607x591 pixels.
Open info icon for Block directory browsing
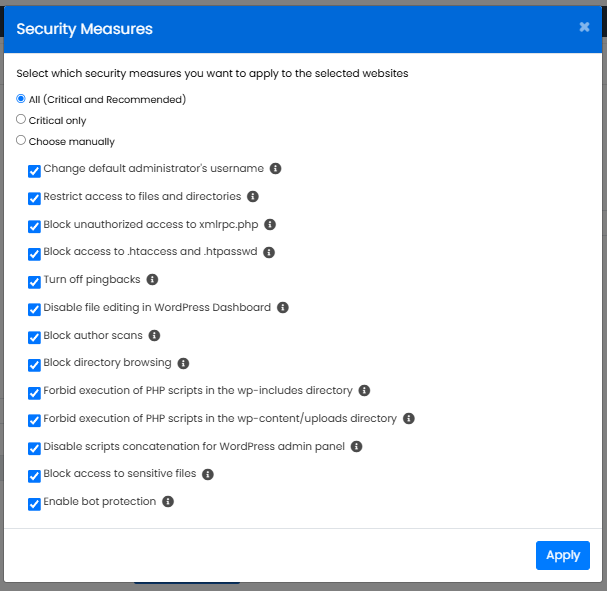pos(183,363)
